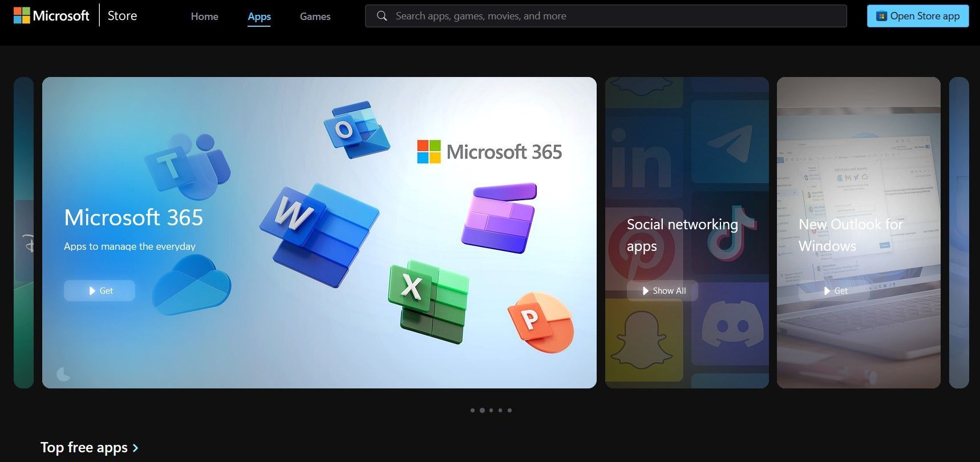The image size is (980, 462).
Task: Go to previous carousel slide at left edge
Action: 23,233
